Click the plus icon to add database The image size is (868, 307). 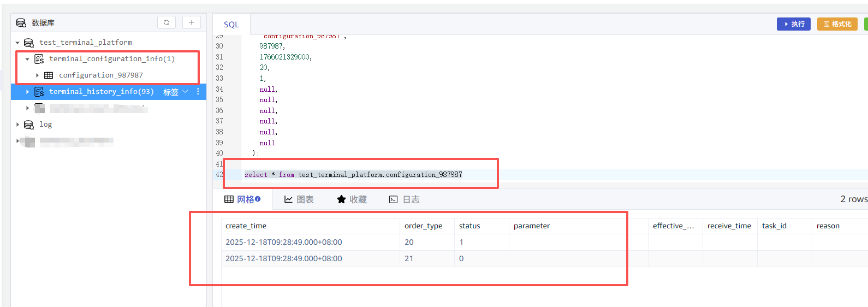tap(191, 22)
